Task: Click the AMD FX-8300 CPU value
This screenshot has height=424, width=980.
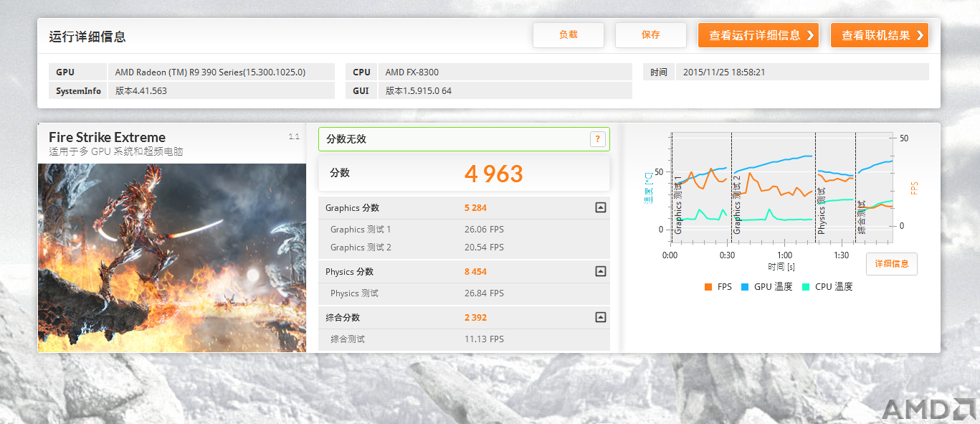Action: [411, 72]
